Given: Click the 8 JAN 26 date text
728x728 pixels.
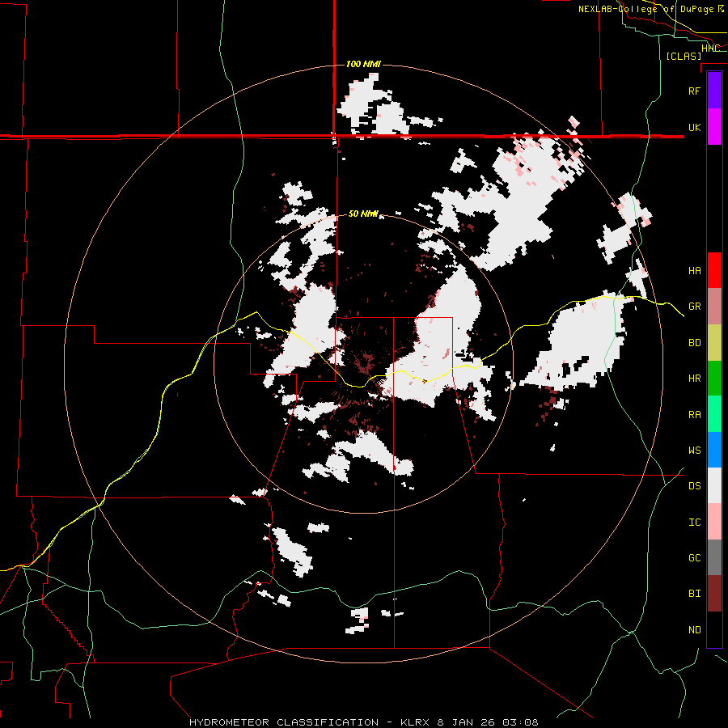Looking at the screenshot, I should tap(466, 722).
